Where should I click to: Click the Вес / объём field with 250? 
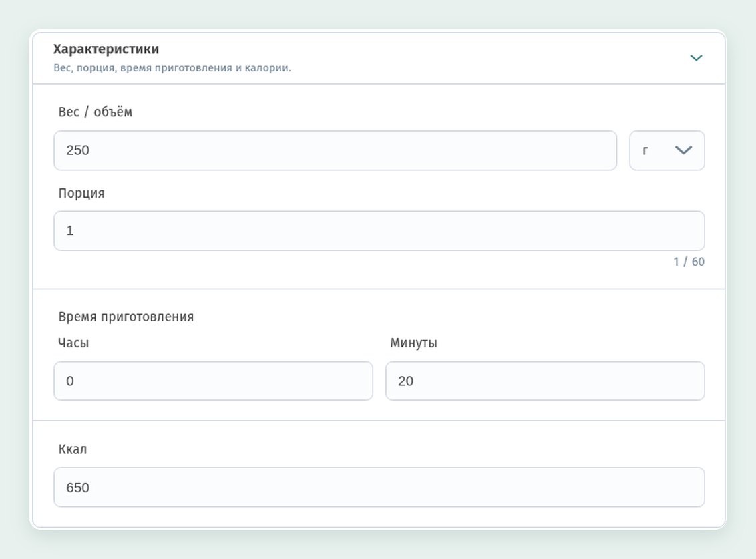pyautogui.click(x=335, y=150)
